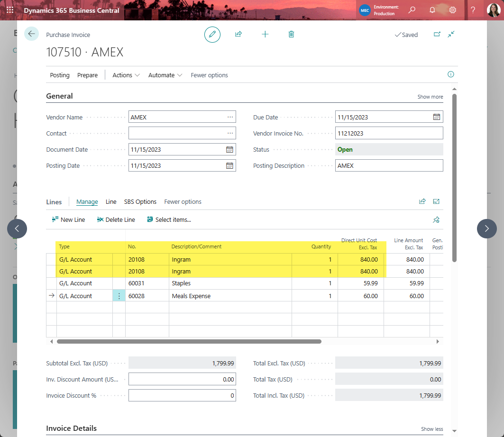Click the New Line button
The height and width of the screenshot is (437, 504).
pos(68,220)
